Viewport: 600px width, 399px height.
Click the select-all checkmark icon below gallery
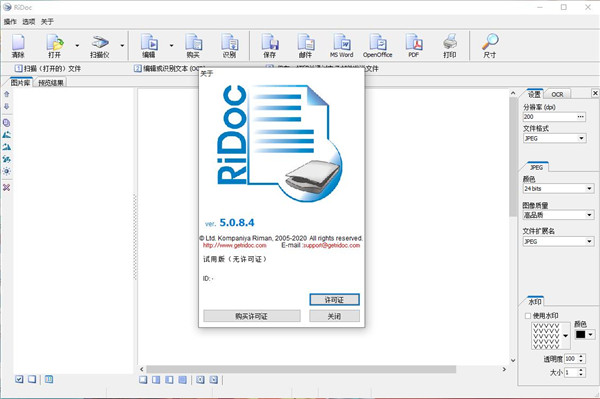click(x=19, y=379)
